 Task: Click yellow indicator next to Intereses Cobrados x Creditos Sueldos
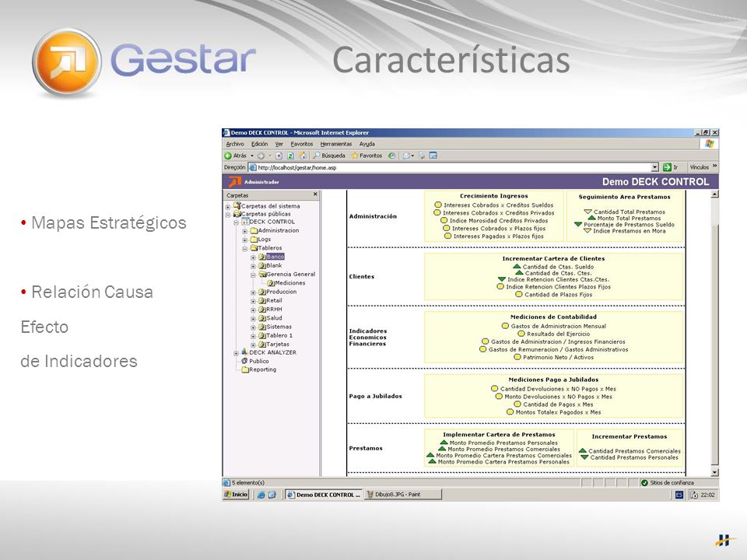[x=438, y=205]
